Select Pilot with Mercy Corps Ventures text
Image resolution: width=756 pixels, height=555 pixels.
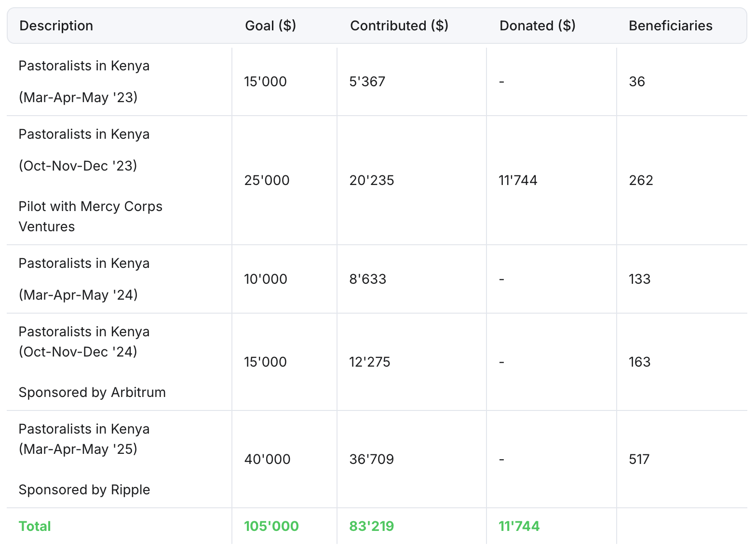click(90, 216)
